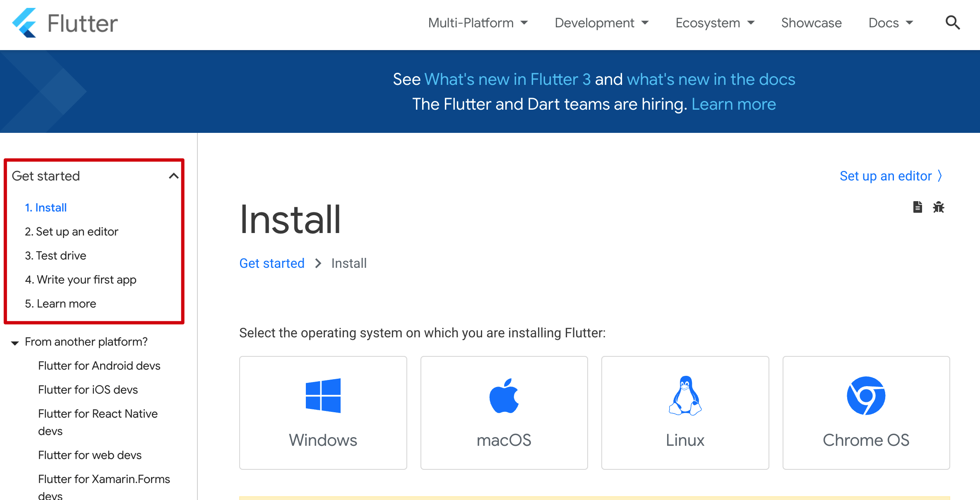980x500 pixels.
Task: Open What's new in Flutter 3 link
Action: [507, 79]
